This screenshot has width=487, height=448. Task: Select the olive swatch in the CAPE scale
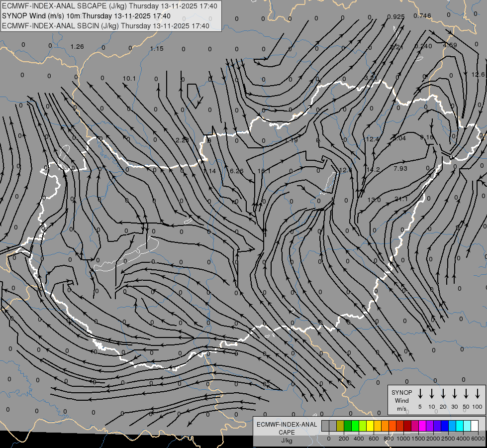[340, 426]
